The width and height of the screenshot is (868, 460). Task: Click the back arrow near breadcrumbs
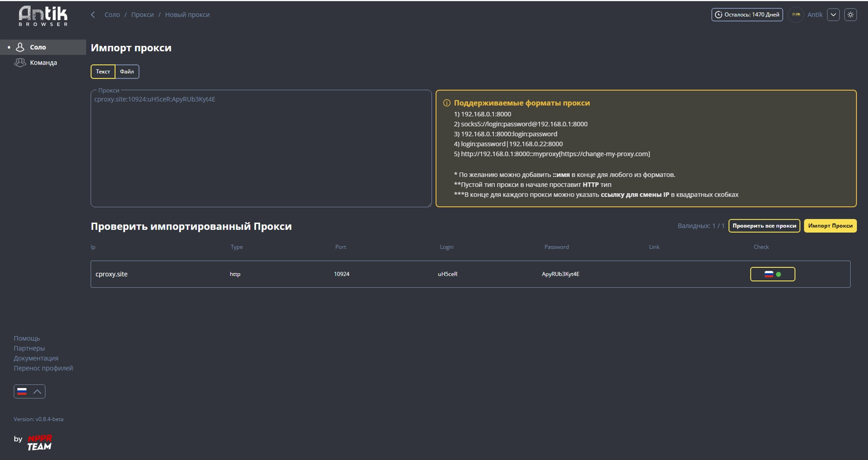(92, 14)
